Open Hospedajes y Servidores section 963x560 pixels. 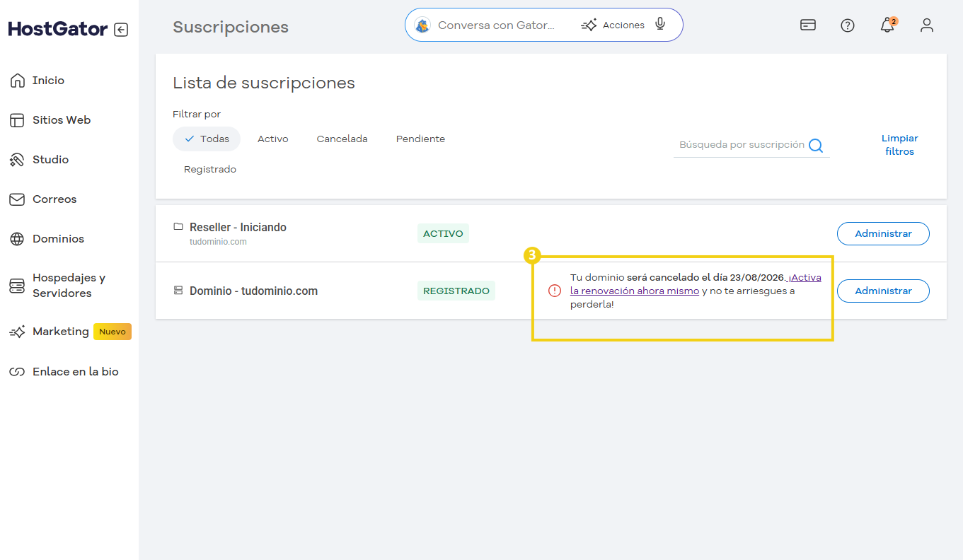click(x=69, y=286)
